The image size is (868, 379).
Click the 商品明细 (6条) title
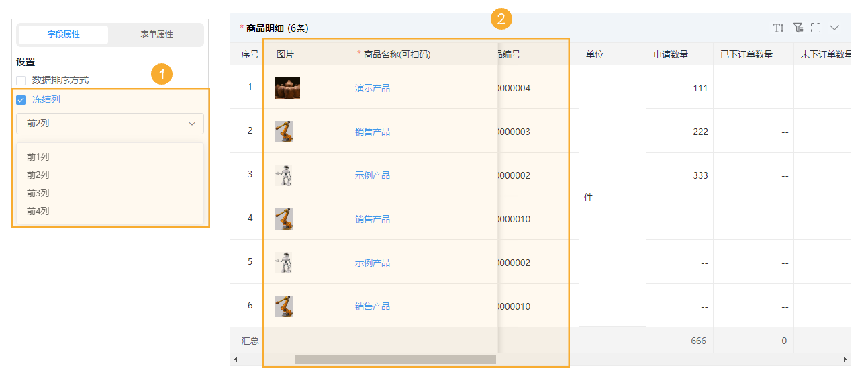(x=277, y=28)
